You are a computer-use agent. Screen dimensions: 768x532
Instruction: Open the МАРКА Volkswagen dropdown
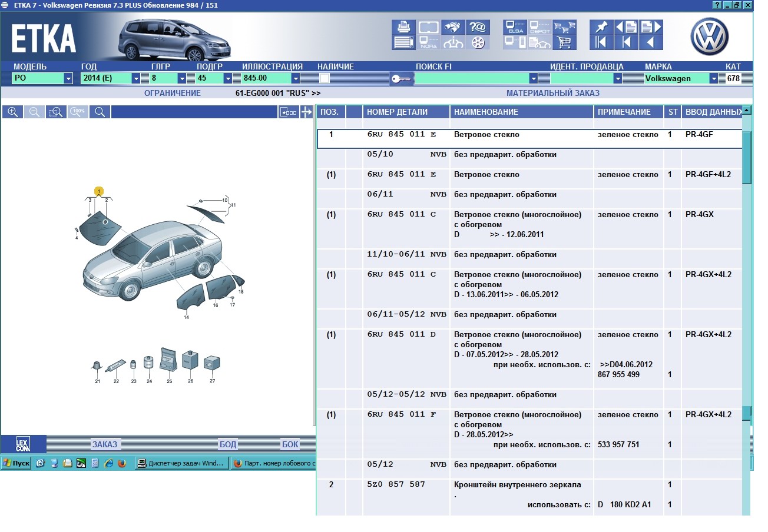click(x=714, y=78)
